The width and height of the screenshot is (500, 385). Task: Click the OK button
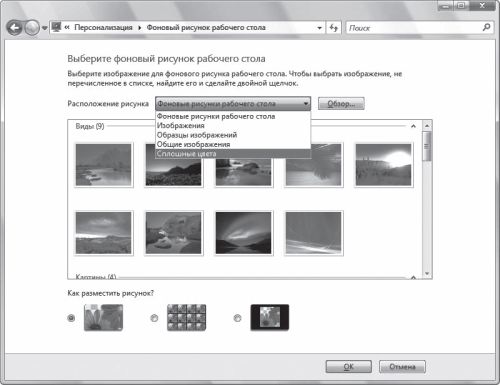[349, 367]
